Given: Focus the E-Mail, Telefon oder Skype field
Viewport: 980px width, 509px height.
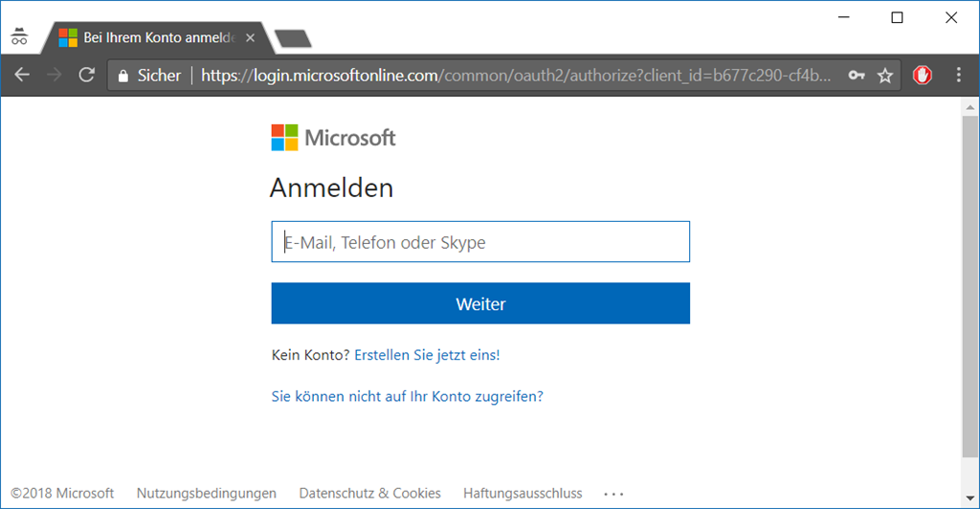Looking at the screenshot, I should (480, 242).
